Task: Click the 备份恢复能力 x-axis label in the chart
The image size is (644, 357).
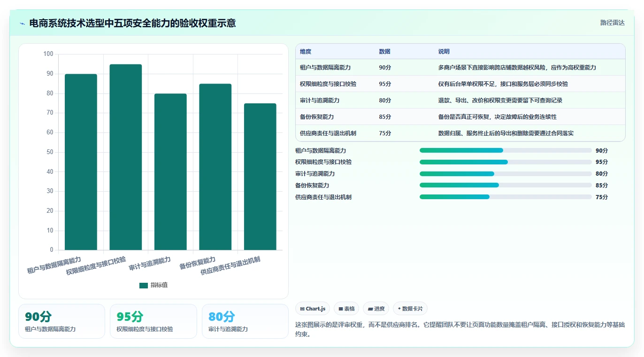Action: tap(197, 263)
